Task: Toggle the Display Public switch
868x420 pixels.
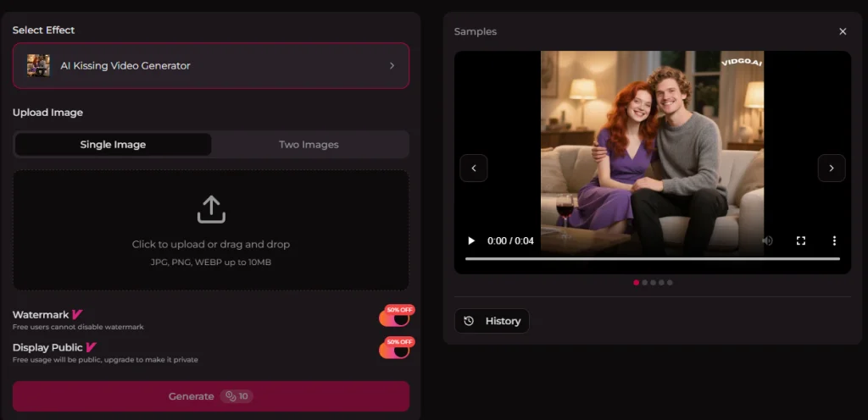Action: point(393,351)
